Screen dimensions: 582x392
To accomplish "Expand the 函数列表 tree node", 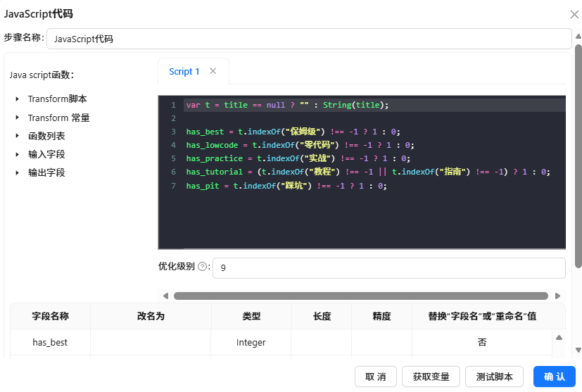I will (17, 136).
